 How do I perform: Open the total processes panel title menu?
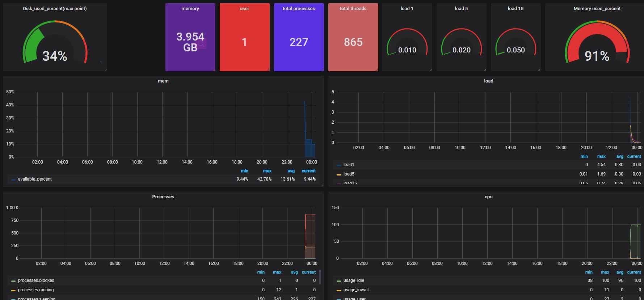point(299,8)
